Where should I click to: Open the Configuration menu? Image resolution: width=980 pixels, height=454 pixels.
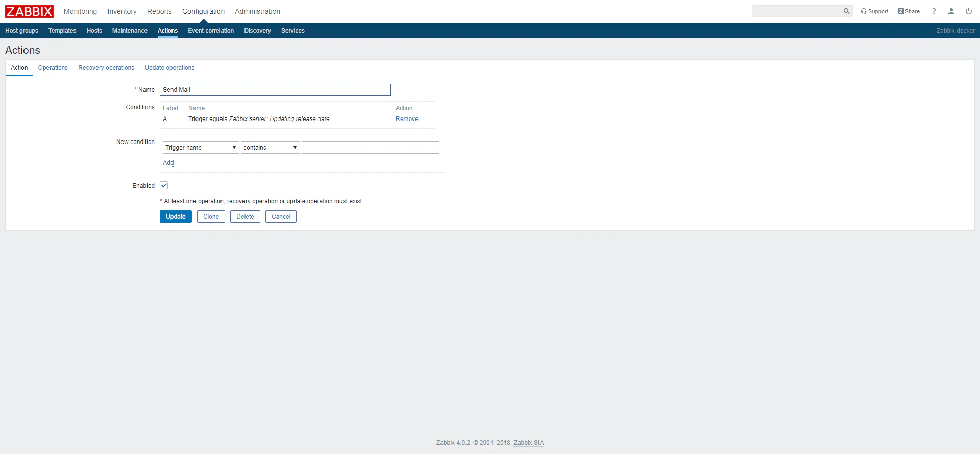(x=203, y=11)
